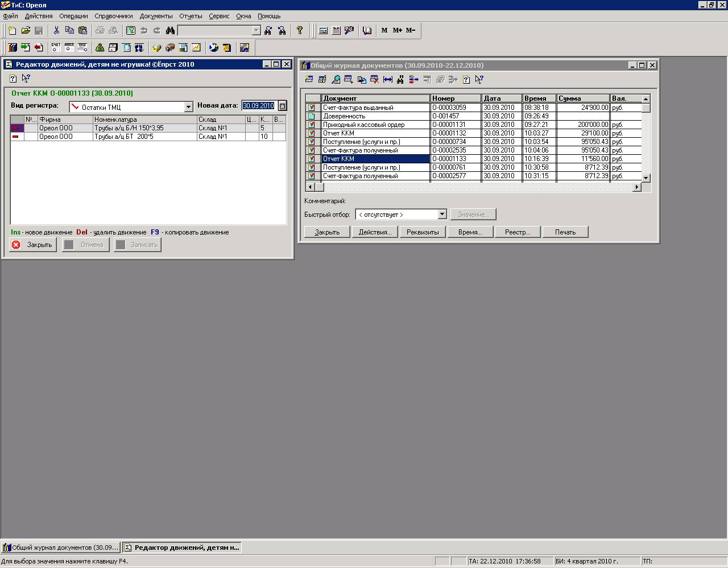Click document number 0-00000761 cell
728x568 pixels.
coord(456,167)
